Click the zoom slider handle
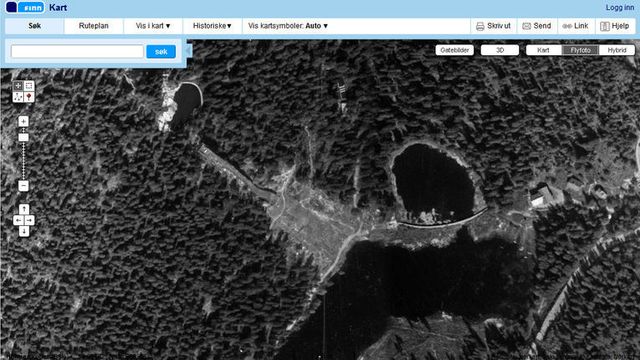The width and height of the screenshot is (640, 360). click(23, 138)
